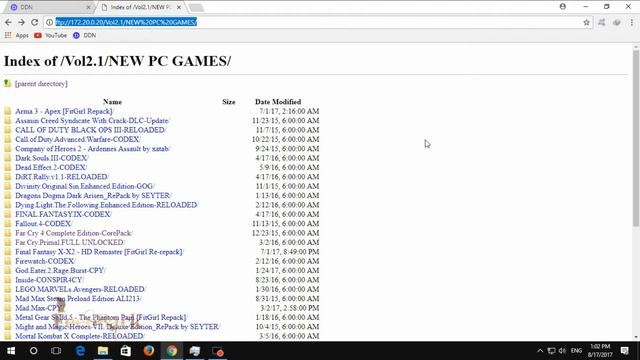Bookmark this page with the star icon
Image resolution: width=640 pixels, height=360 pixels.
pyautogui.click(x=587, y=22)
